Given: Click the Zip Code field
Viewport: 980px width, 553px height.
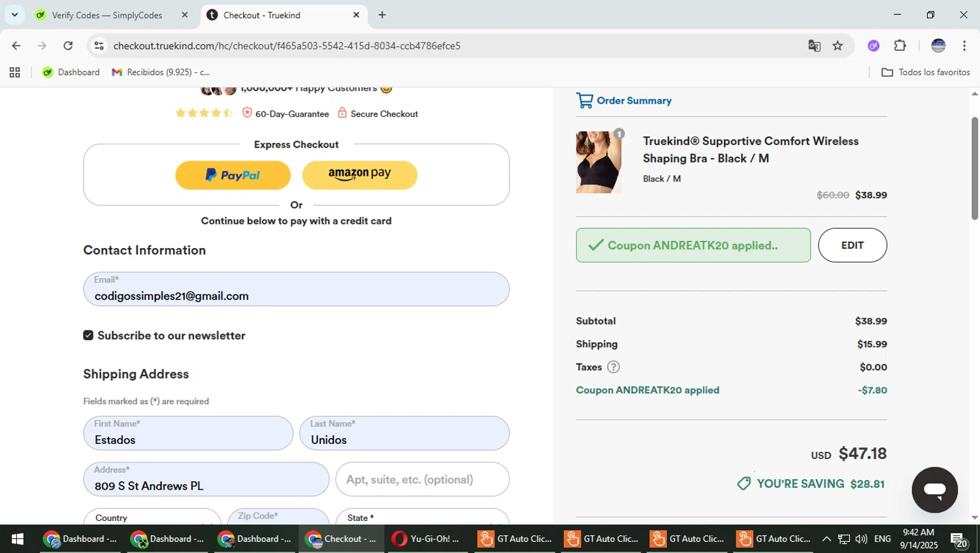Looking at the screenshot, I should click(278, 516).
